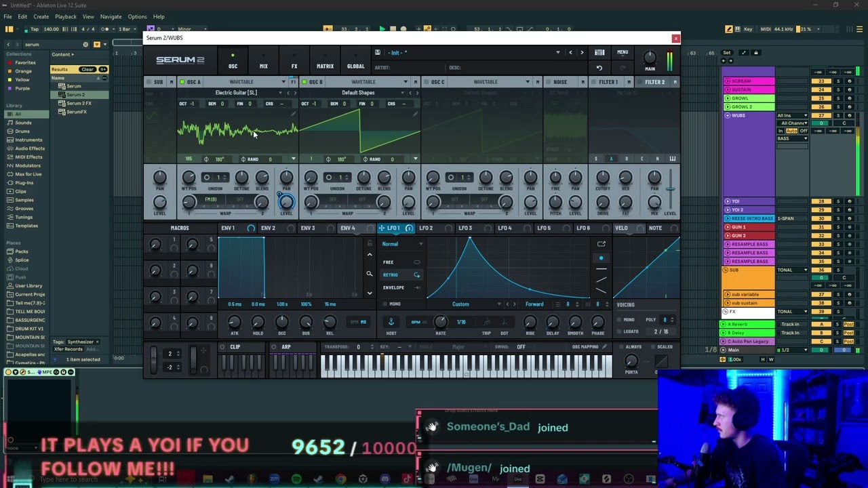Open Plug-Ins category in Ableton browser
The height and width of the screenshot is (488, 868).
point(24,182)
